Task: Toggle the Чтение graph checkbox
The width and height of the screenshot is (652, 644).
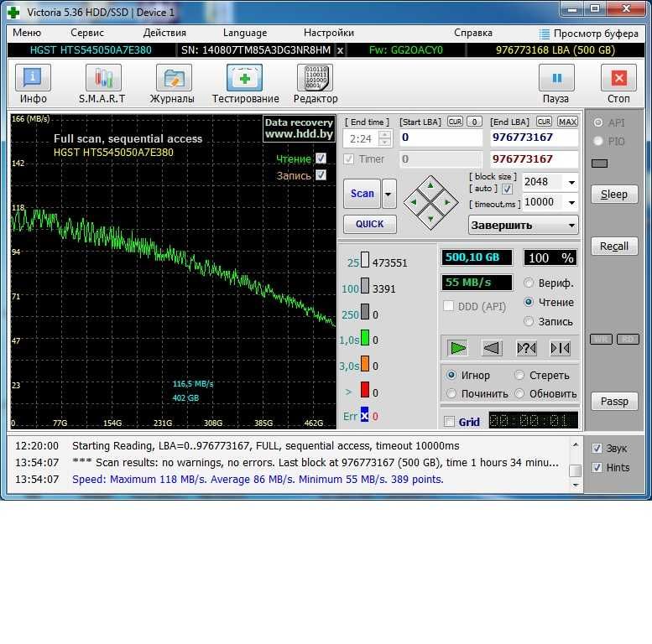Action: (321, 158)
